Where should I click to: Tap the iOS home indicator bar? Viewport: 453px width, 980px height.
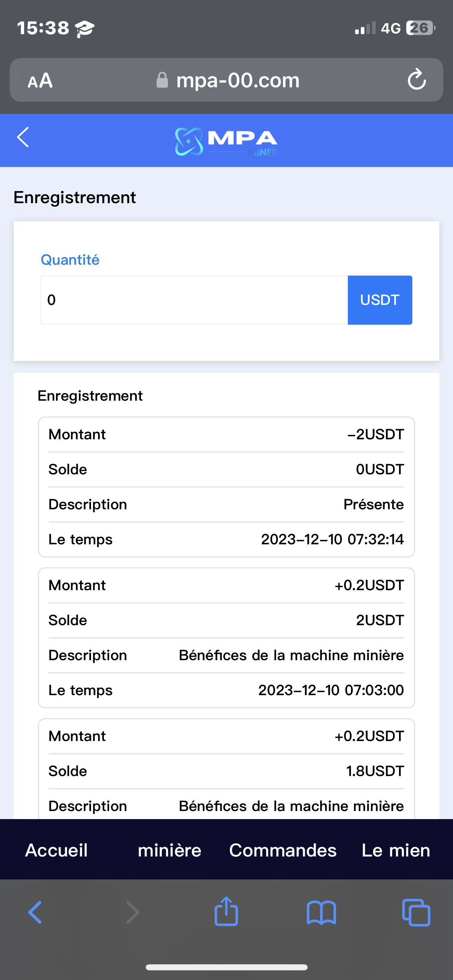point(226,967)
